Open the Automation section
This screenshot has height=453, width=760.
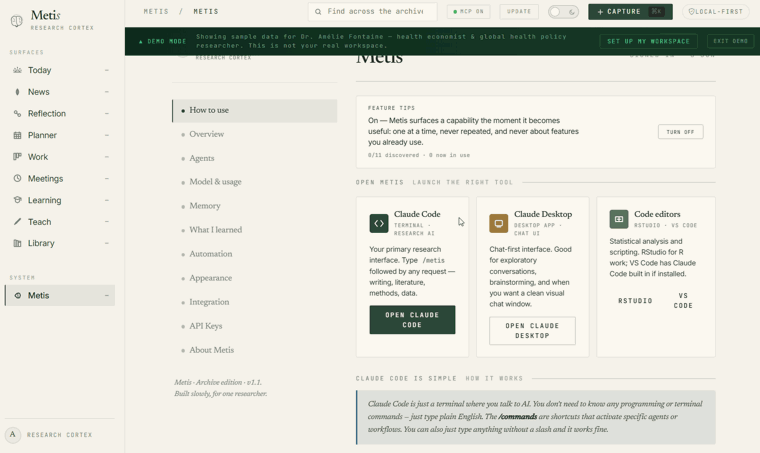254,254
